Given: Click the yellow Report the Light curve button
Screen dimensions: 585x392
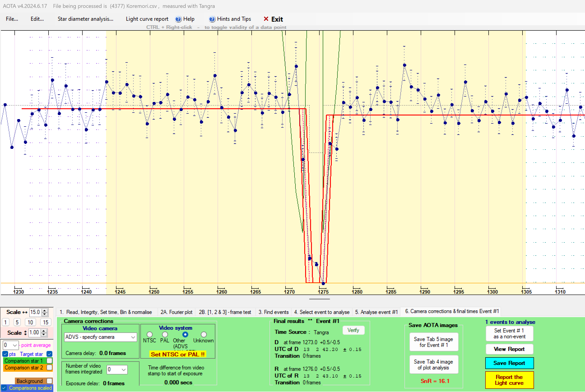Looking at the screenshot, I should click(x=509, y=380).
